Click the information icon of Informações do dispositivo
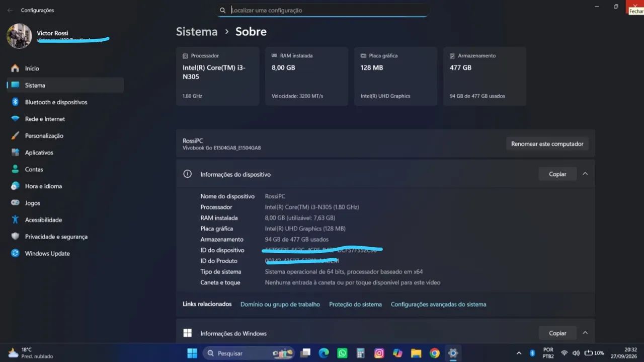The height and width of the screenshot is (362, 644). coord(188,174)
